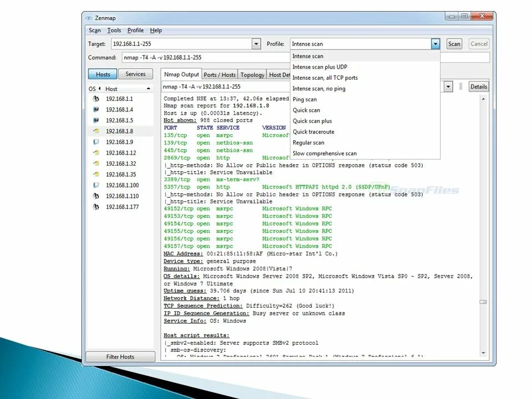Select the Ping scan profile

coord(365,99)
